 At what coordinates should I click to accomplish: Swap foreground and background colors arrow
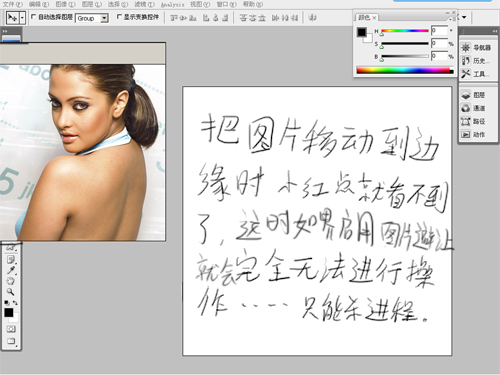(x=15, y=303)
